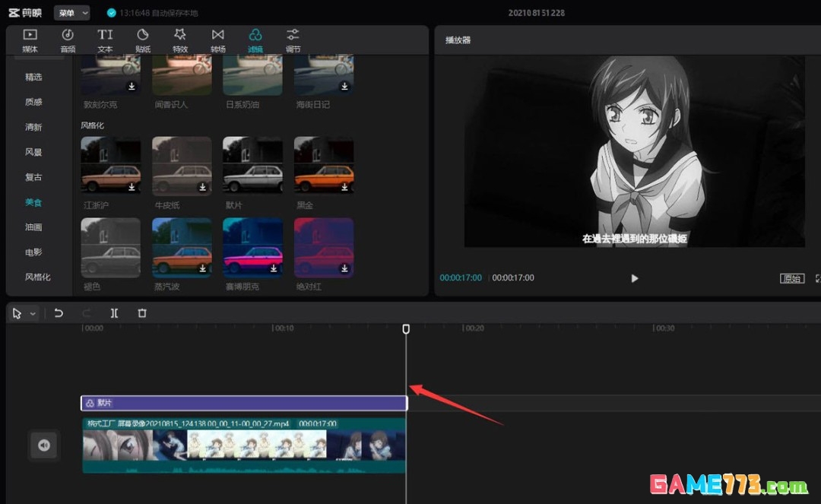821x504 pixels.
Task: Click the 00:30 mark on timeline ruler
Action: (x=664, y=328)
